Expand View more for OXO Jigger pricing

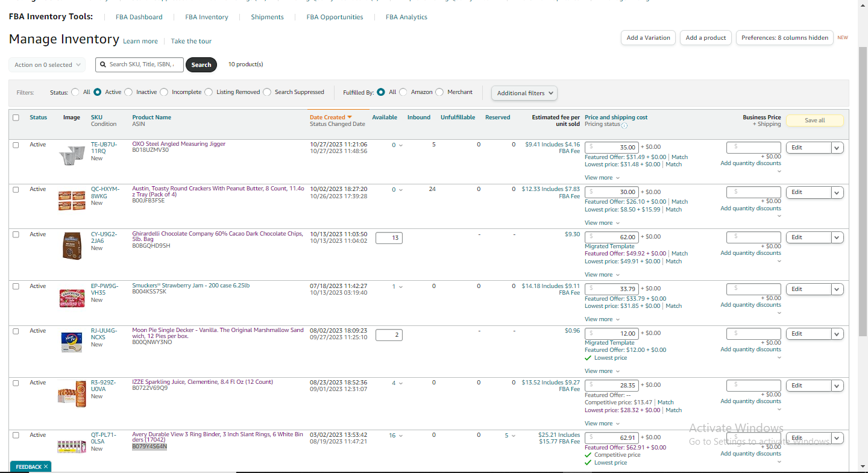(602, 178)
